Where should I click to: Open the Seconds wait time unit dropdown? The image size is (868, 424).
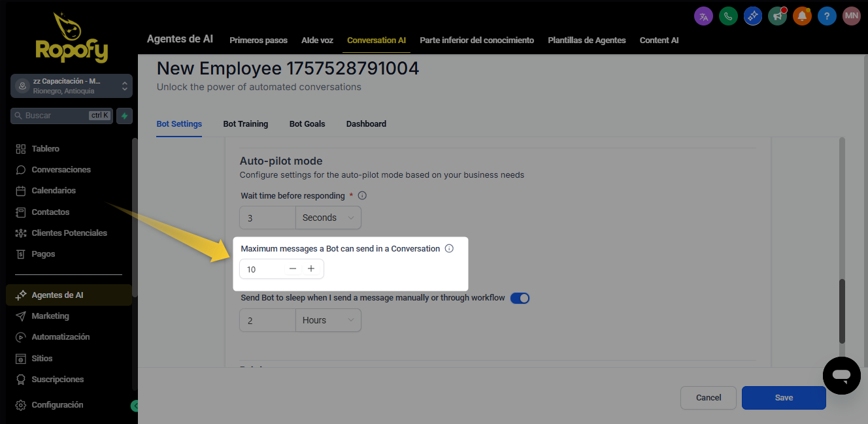tap(328, 218)
